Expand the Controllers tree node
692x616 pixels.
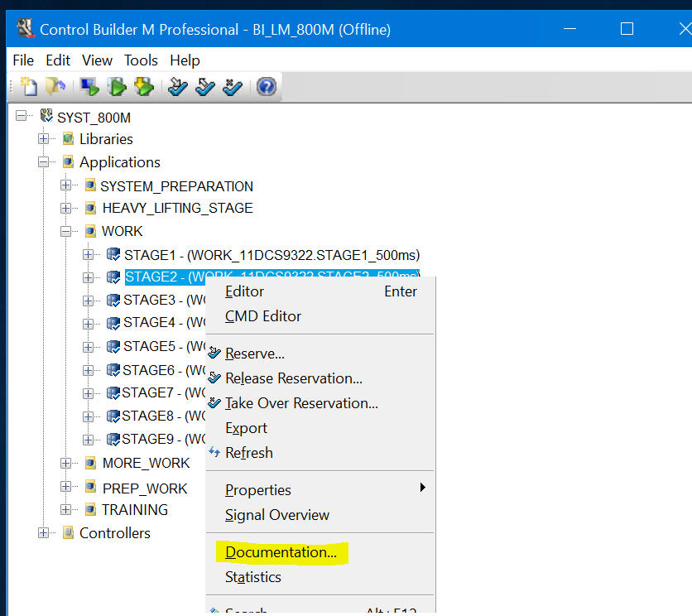tap(44, 533)
